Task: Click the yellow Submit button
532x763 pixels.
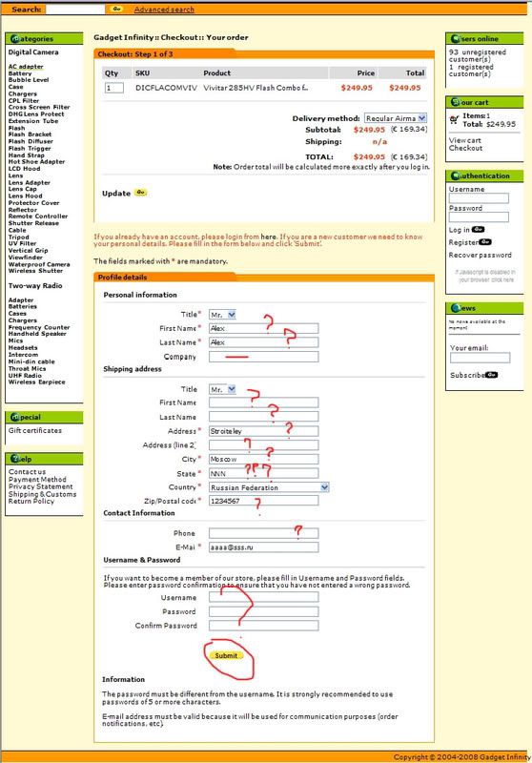Action: click(226, 655)
